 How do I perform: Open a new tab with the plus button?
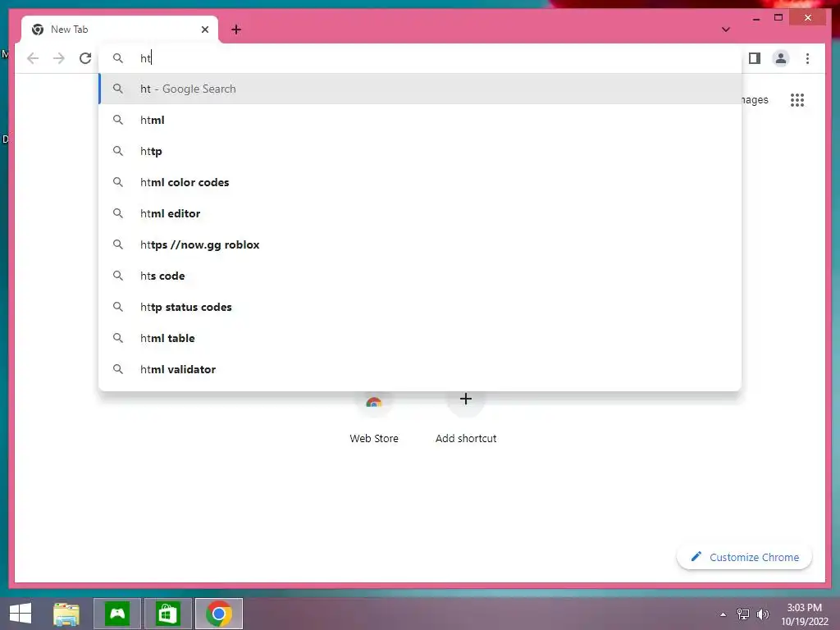(x=236, y=30)
